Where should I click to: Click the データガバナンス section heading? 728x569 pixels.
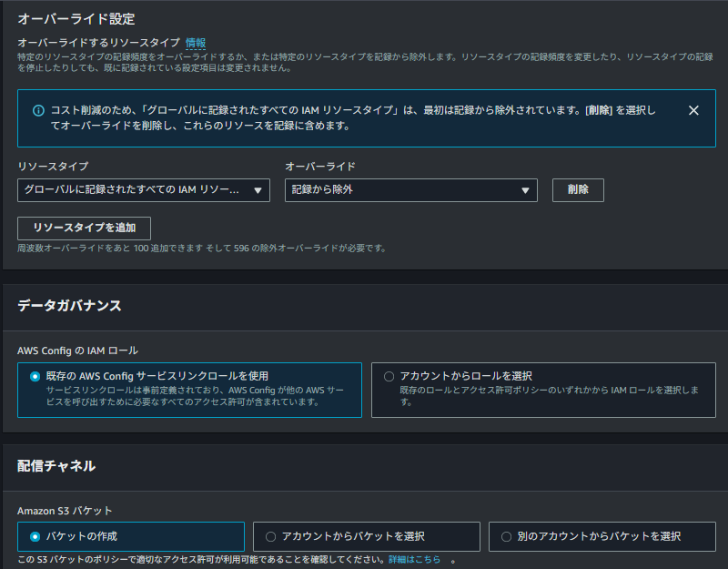click(x=69, y=306)
